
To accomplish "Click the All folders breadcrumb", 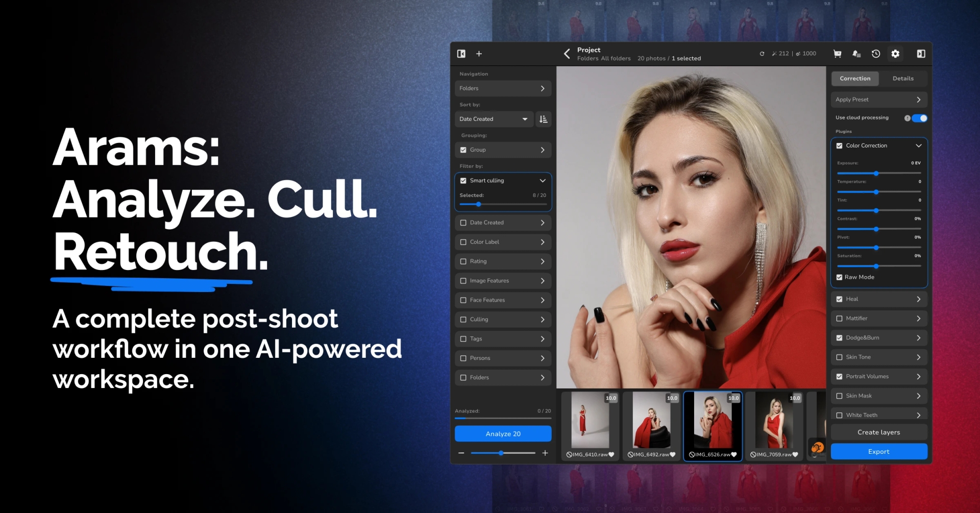I will [x=616, y=59].
